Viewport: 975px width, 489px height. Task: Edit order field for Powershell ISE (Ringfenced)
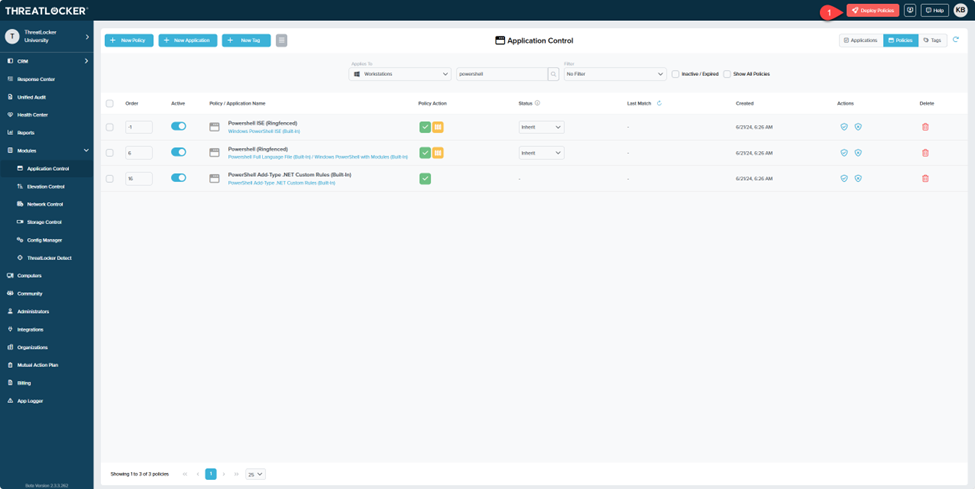click(139, 127)
